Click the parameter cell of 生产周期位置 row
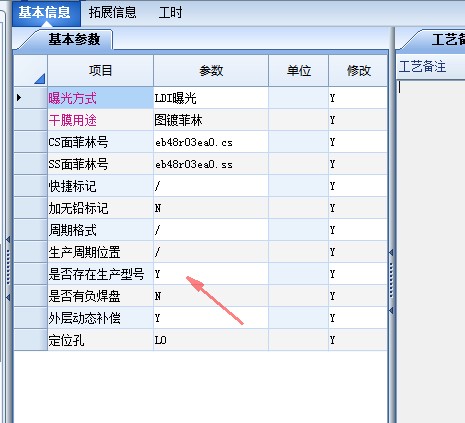465x423 pixels. coord(211,252)
